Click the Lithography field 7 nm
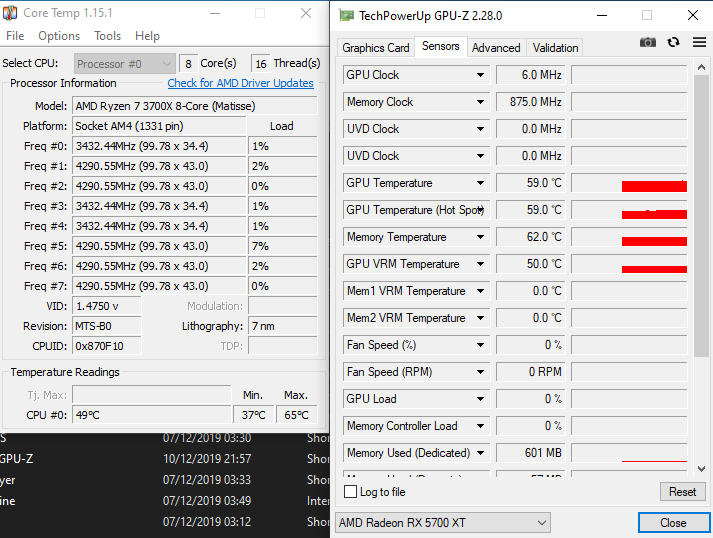Image resolution: width=713 pixels, height=538 pixels. (282, 326)
